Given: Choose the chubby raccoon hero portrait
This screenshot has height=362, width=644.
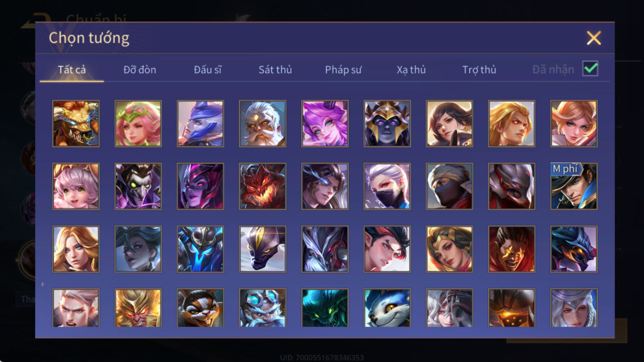Looking at the screenshot, I should (x=201, y=308).
